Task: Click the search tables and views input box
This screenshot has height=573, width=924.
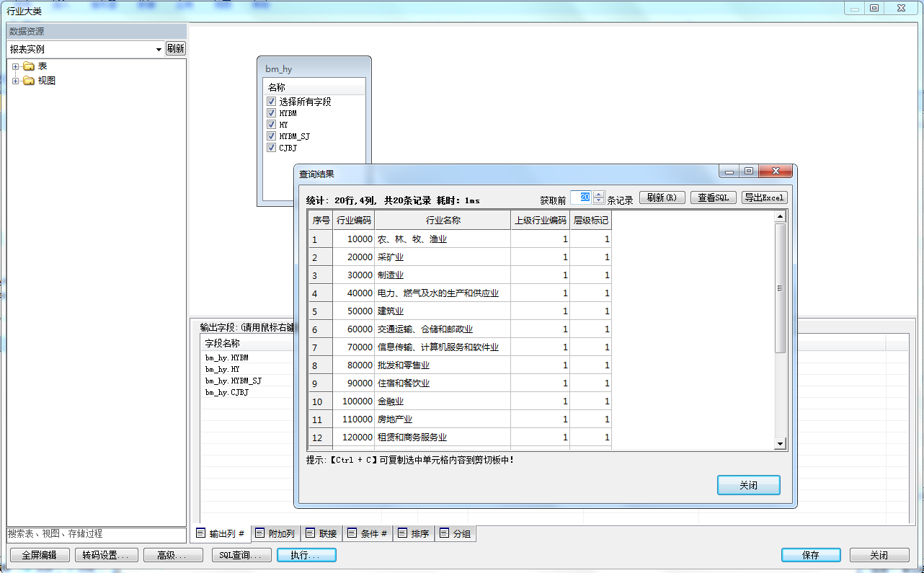Action: 96,534
